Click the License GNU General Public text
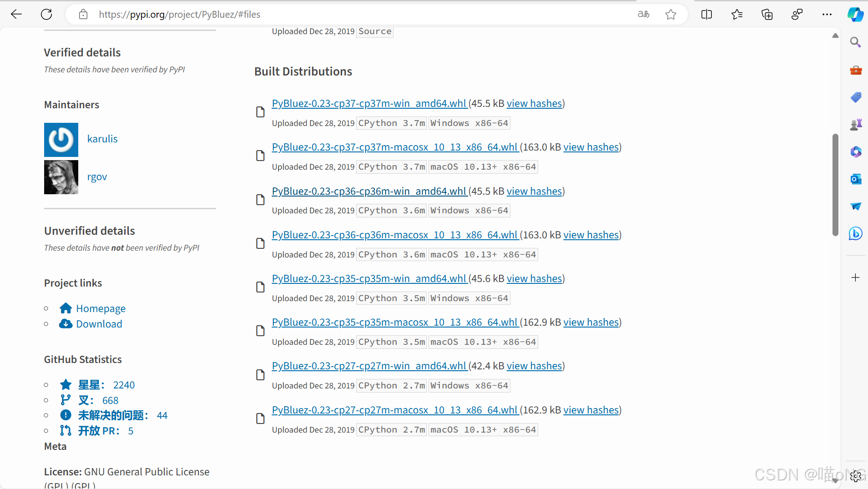 (127, 478)
